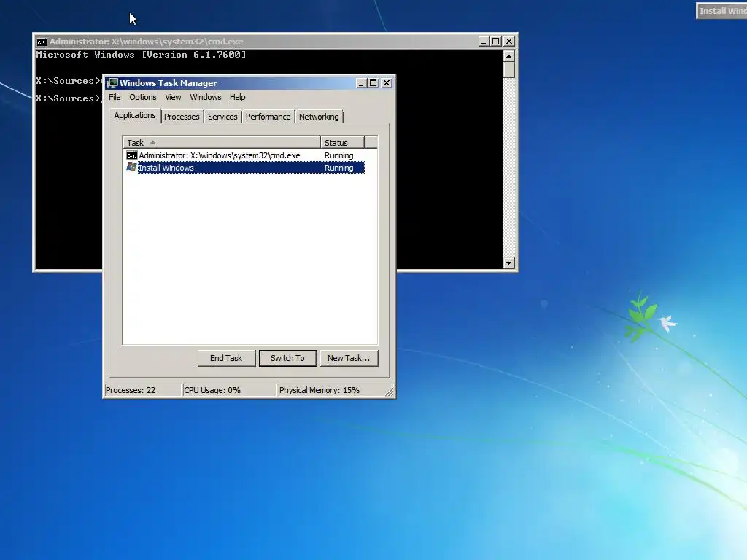Image resolution: width=747 pixels, height=560 pixels.
Task: Switch to the Networking tab
Action: click(x=319, y=117)
